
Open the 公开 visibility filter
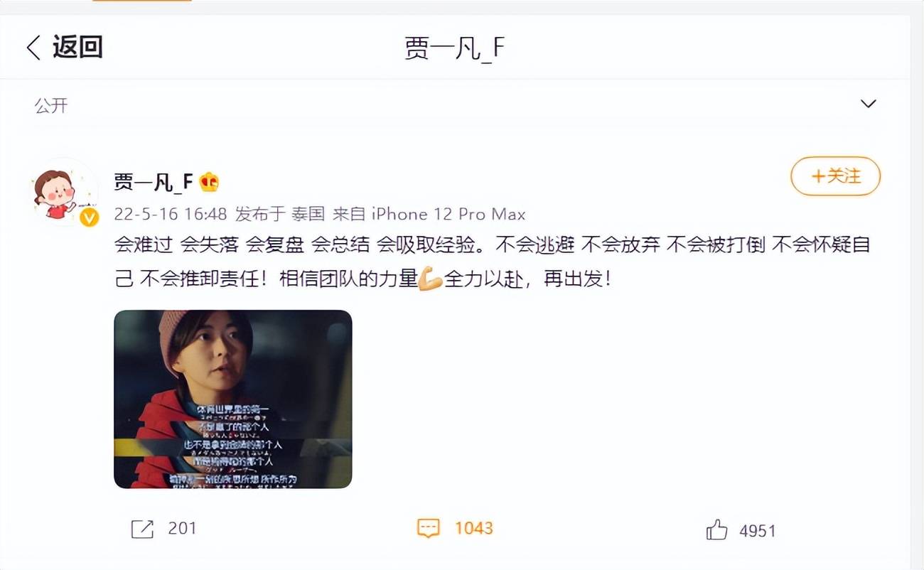(x=51, y=105)
